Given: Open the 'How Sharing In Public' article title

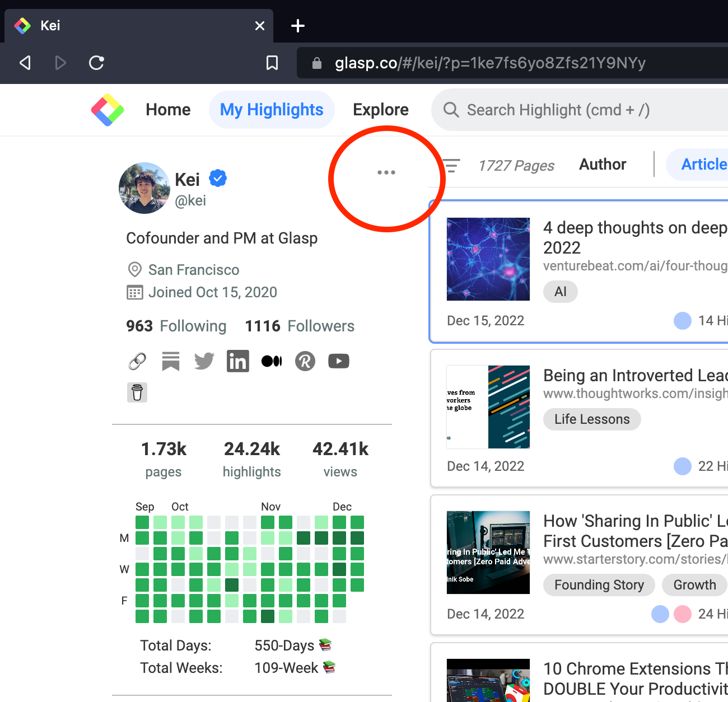Looking at the screenshot, I should click(635, 531).
